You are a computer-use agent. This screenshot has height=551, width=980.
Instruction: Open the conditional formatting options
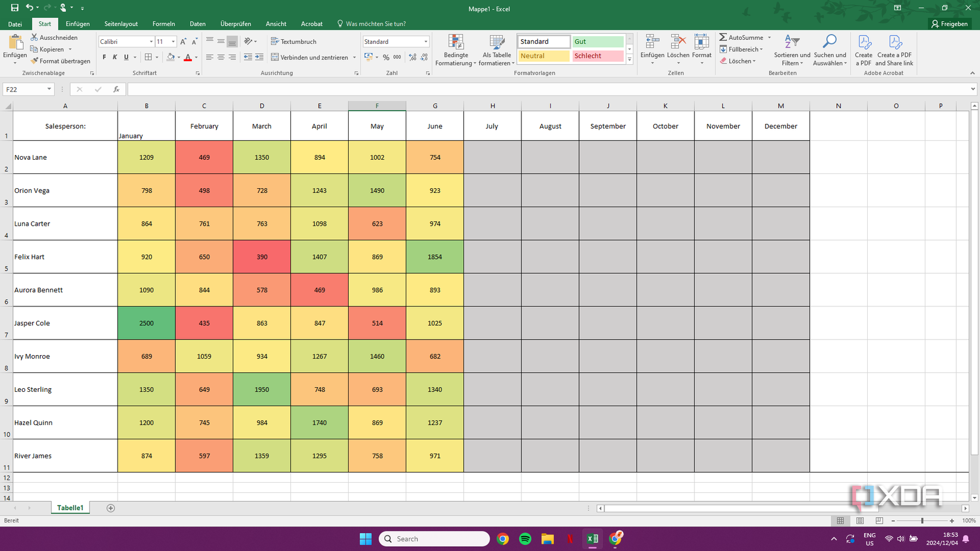pos(456,51)
